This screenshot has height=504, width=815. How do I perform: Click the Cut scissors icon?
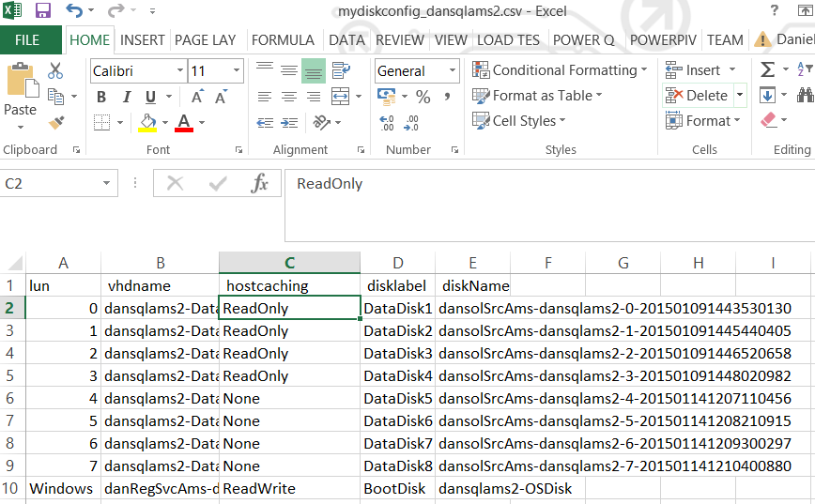tap(55, 70)
